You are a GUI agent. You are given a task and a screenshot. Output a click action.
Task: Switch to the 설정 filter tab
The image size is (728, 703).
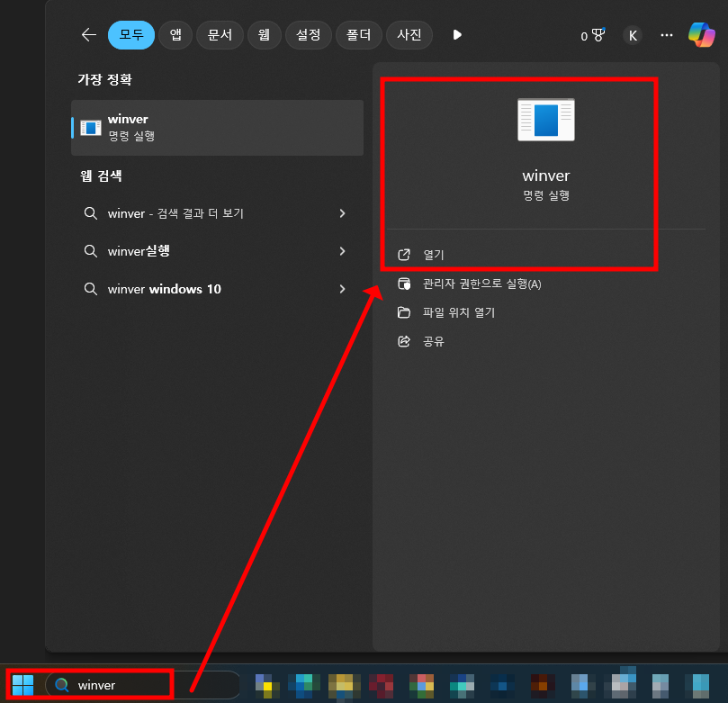[x=309, y=35]
